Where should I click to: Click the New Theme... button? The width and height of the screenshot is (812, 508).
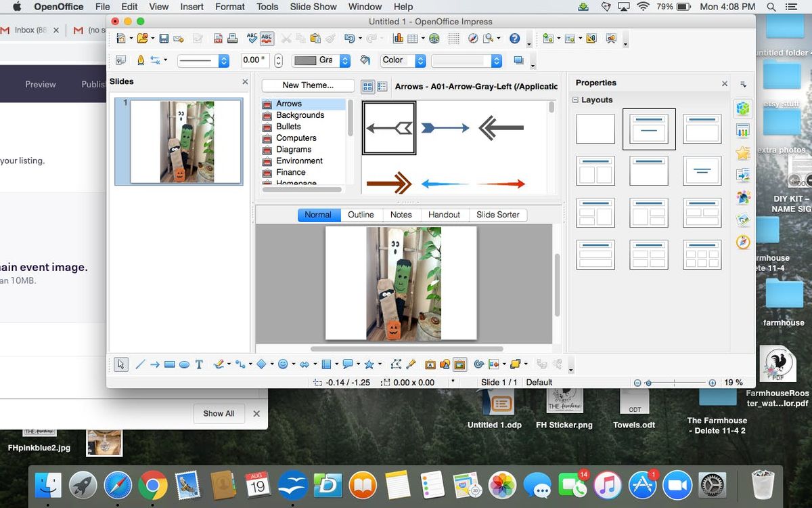click(x=308, y=85)
